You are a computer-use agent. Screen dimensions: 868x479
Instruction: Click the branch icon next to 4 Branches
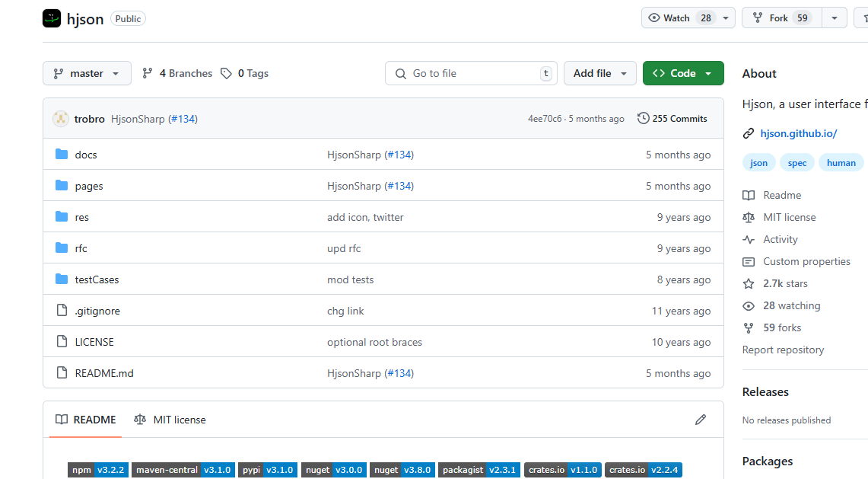pyautogui.click(x=148, y=73)
